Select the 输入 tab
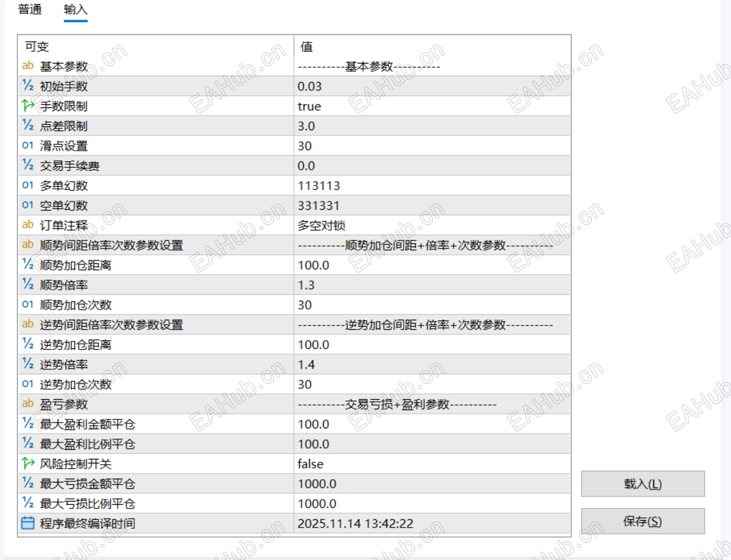The height and width of the screenshot is (560, 731). click(76, 10)
